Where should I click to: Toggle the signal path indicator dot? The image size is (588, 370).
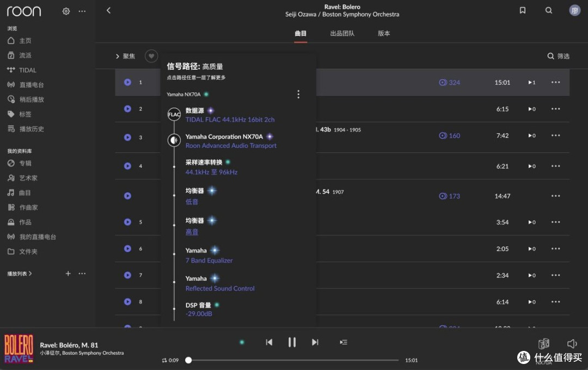click(x=242, y=342)
